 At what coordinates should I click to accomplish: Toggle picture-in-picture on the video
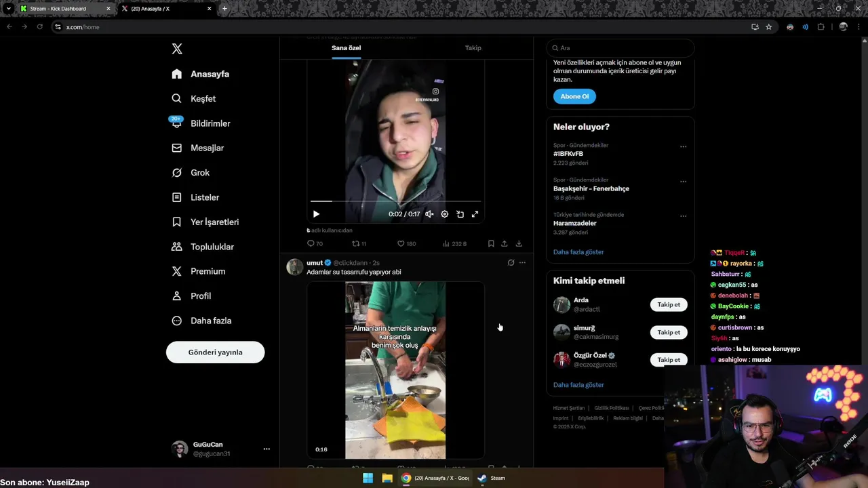tap(460, 214)
